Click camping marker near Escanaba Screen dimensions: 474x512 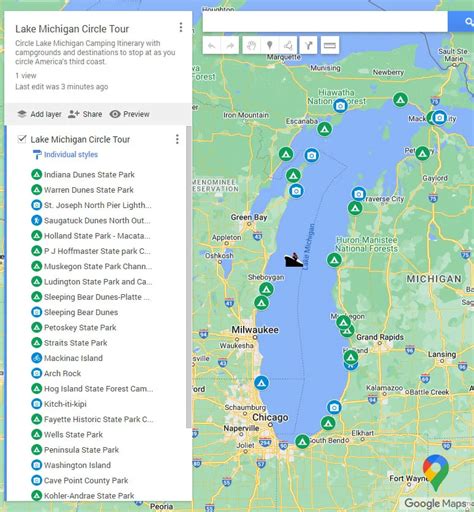pos(325,129)
